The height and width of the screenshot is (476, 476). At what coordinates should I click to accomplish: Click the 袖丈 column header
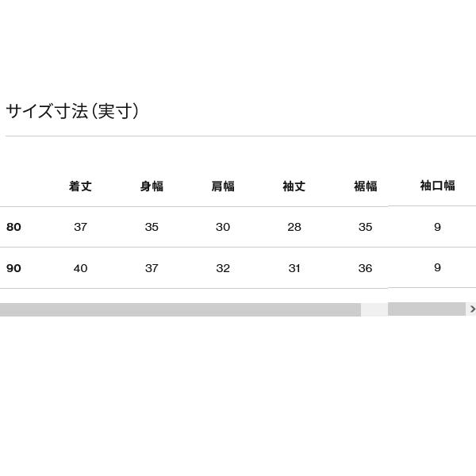tap(294, 186)
